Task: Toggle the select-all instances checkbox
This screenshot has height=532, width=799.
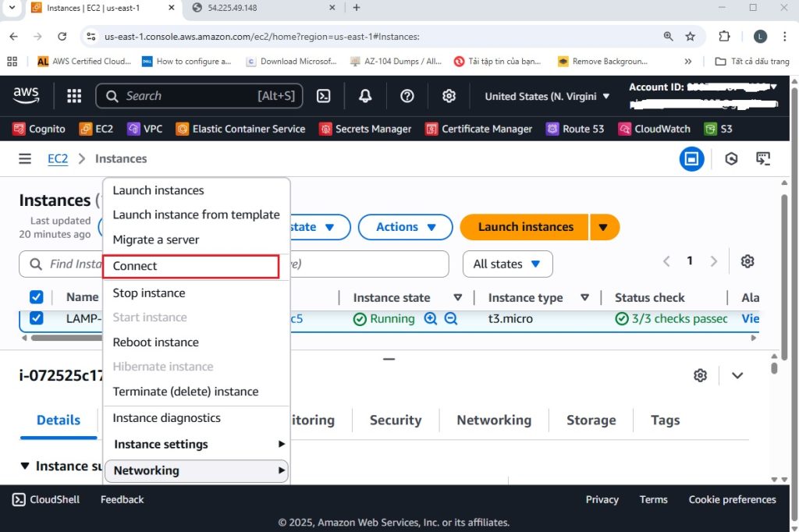Action: coord(36,297)
